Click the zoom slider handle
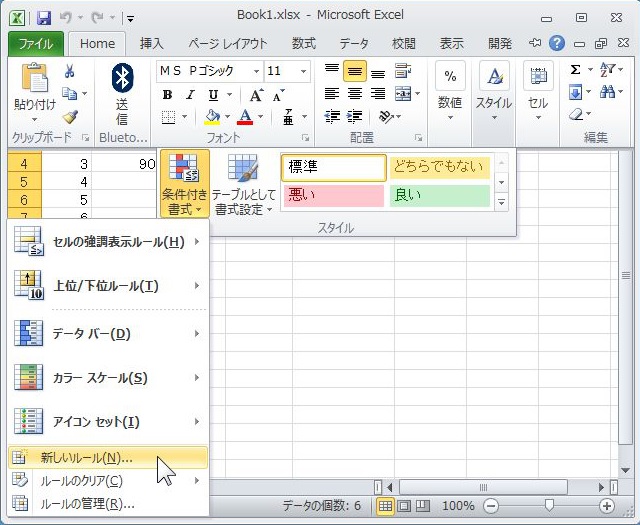 coord(549,505)
